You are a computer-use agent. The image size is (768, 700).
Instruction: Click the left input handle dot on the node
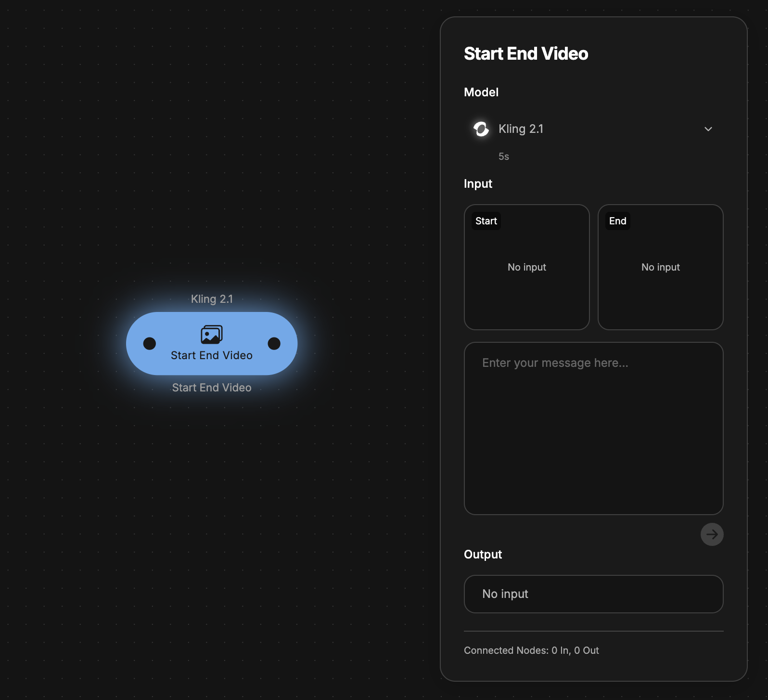point(150,343)
